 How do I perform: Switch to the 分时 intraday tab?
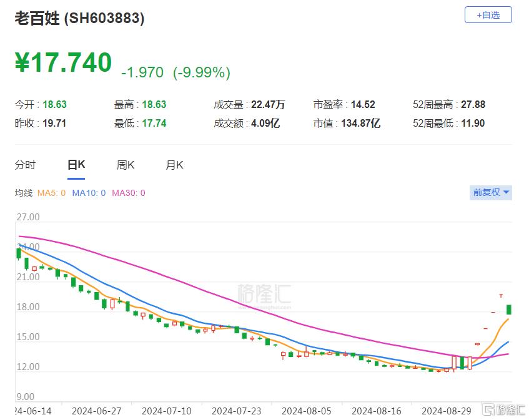pos(26,165)
